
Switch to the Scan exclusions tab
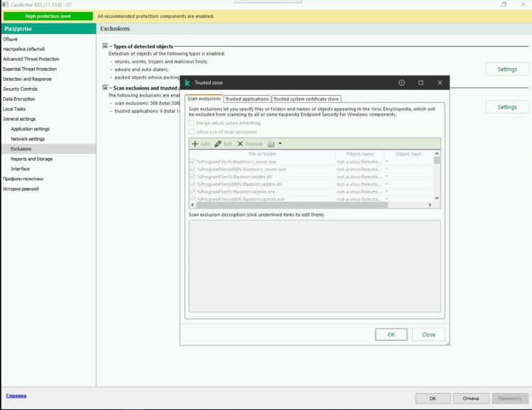click(204, 99)
